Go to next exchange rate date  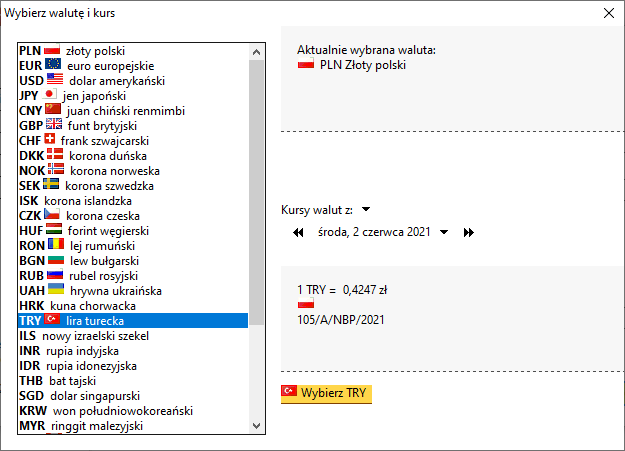469,232
